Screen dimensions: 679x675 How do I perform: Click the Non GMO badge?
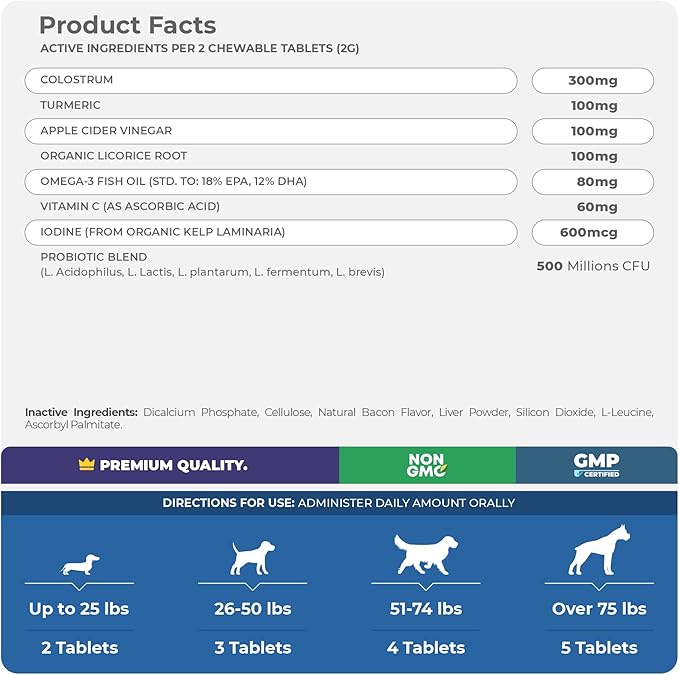click(x=427, y=465)
